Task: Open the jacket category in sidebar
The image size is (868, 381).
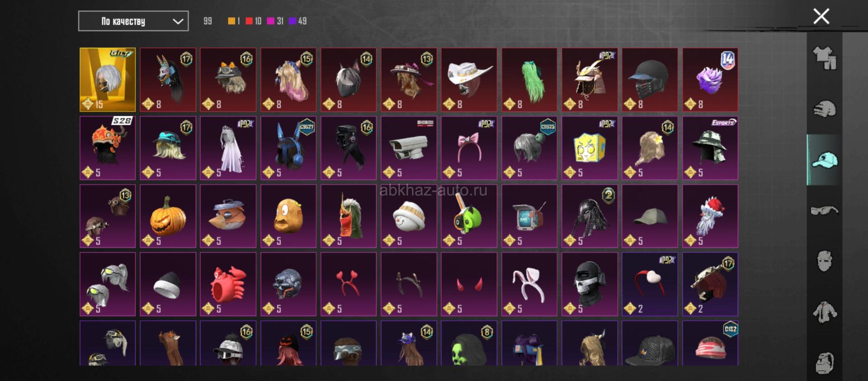Action: 825,312
